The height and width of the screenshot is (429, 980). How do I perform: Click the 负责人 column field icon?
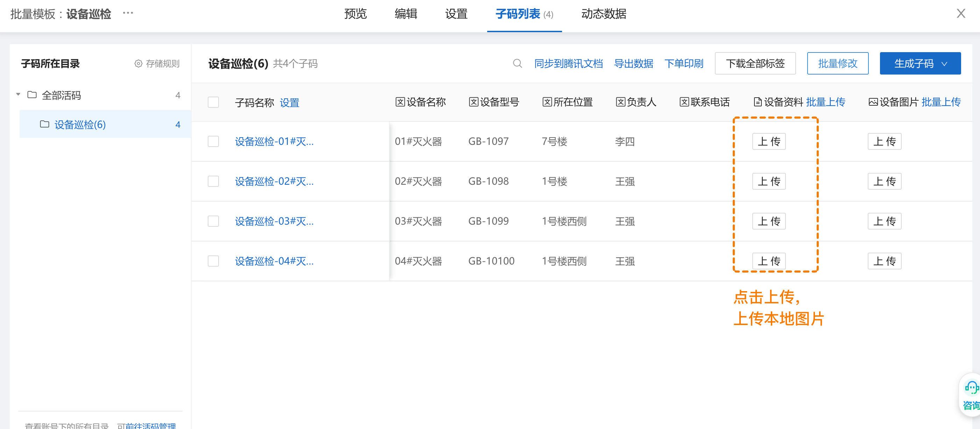point(620,102)
